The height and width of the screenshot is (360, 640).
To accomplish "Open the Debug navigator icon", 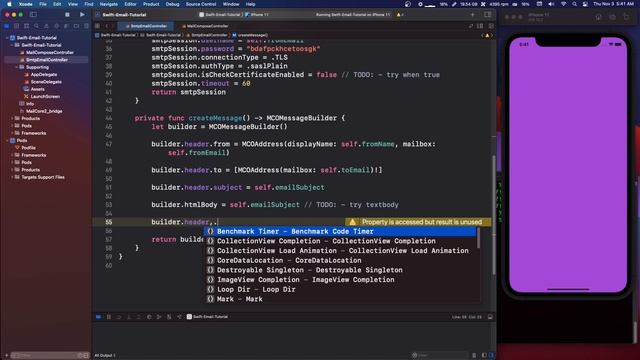I will [x=66, y=26].
